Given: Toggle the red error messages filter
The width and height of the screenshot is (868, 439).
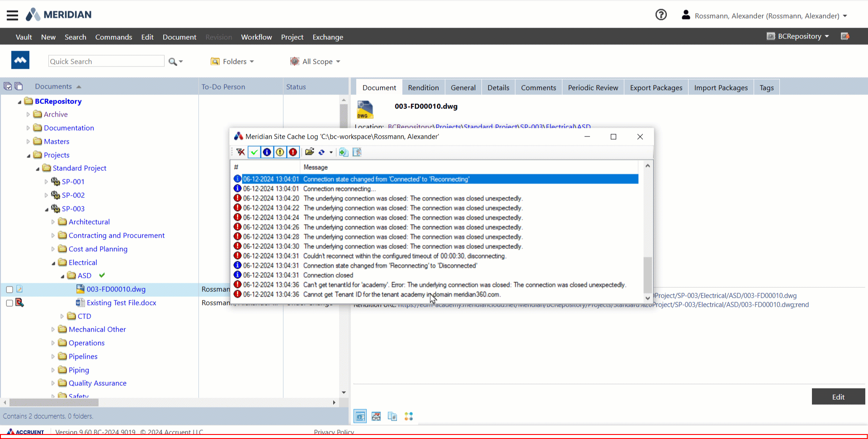Looking at the screenshot, I should (x=293, y=152).
